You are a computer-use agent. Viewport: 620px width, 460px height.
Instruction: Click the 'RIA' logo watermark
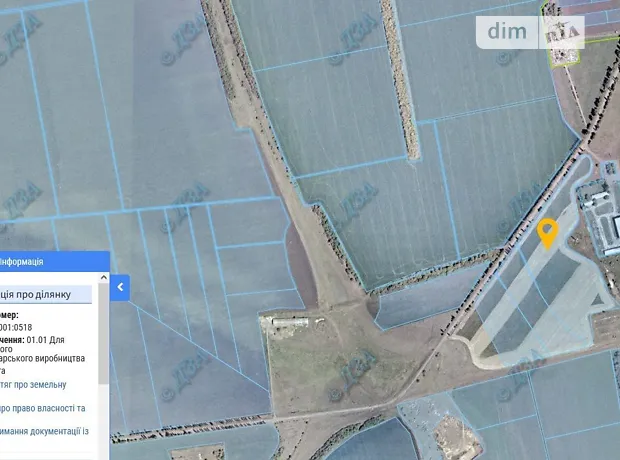pyautogui.click(x=564, y=32)
